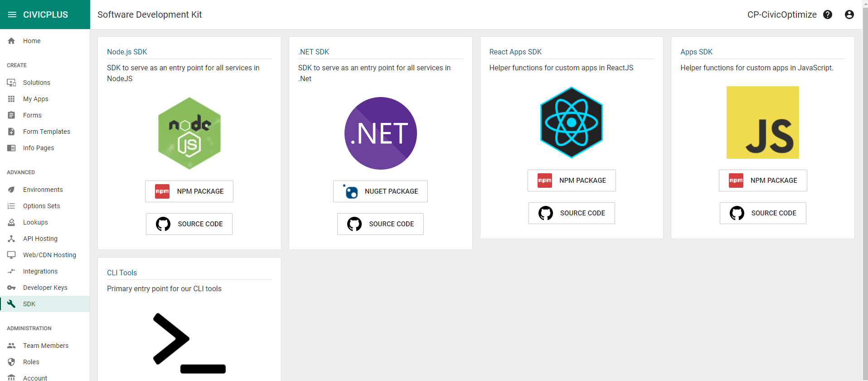Open Web/CDN Hosting menu item
868x381 pixels.
point(45,255)
